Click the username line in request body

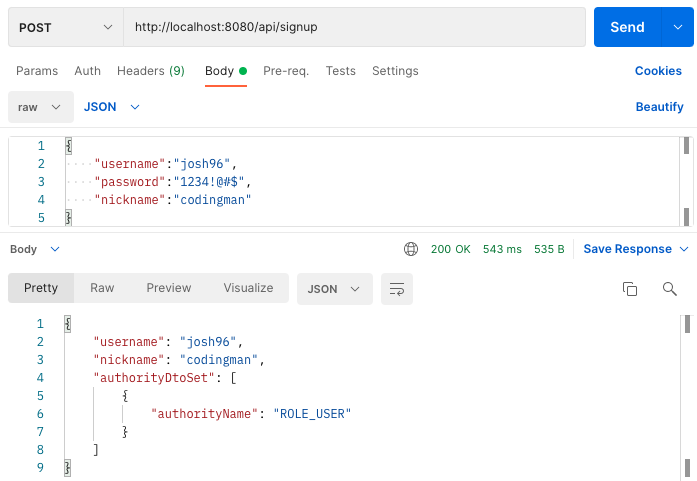tap(164, 164)
